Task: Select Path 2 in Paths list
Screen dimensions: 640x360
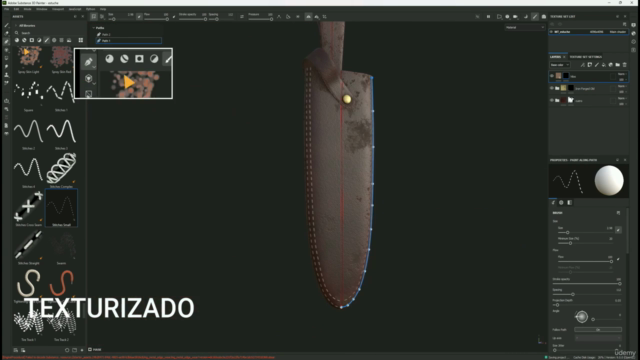Action: (x=129, y=34)
